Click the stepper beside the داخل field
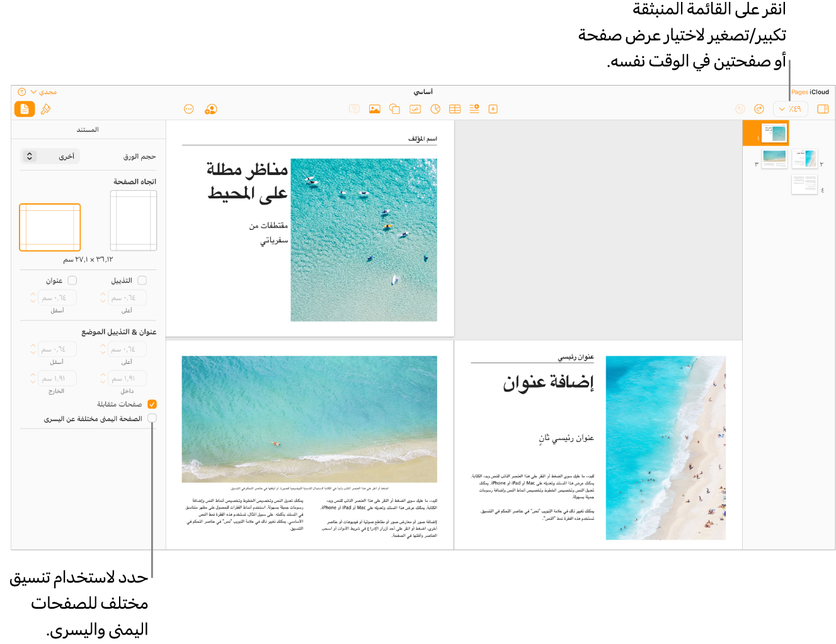The width and height of the screenshot is (836, 644). pos(103,378)
